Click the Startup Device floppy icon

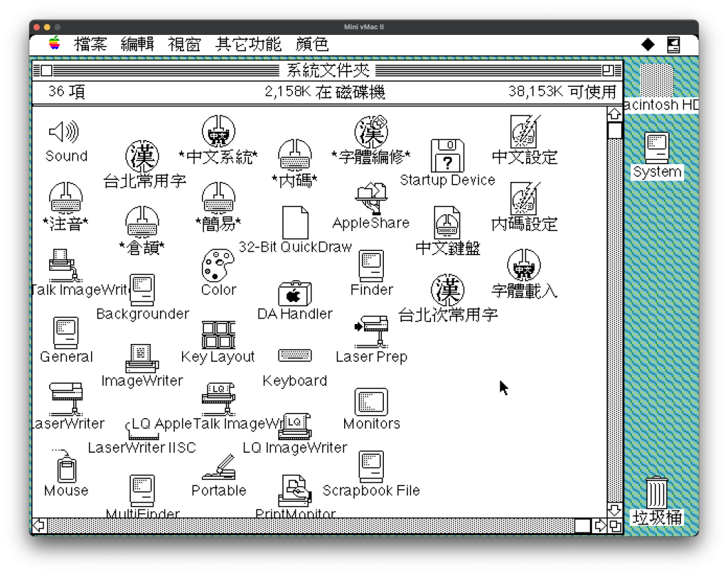[447, 155]
